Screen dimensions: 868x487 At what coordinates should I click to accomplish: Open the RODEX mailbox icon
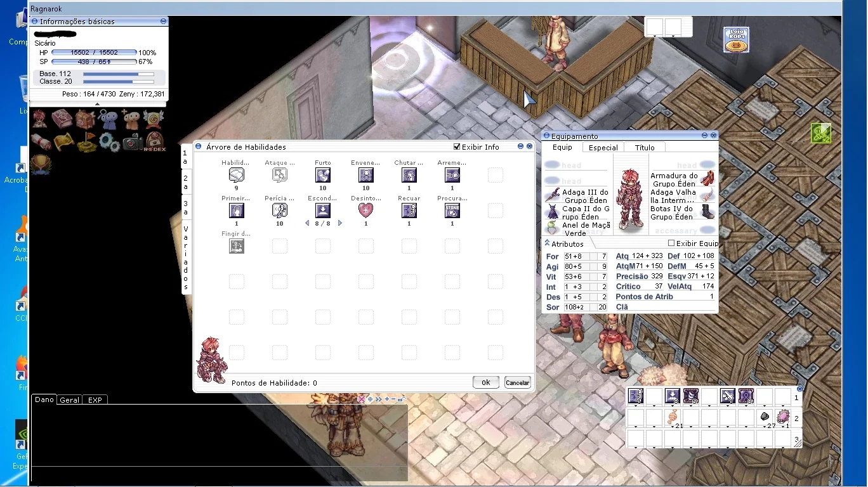pos(155,142)
